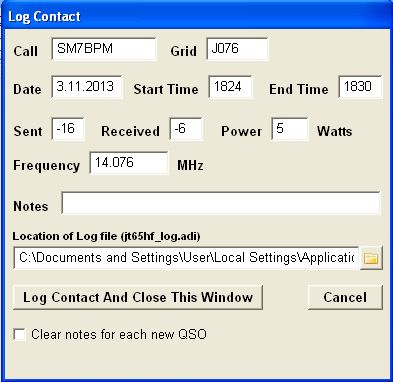The image size is (393, 382).
Task: Click the Log Contact title bar text
Action: click(44, 16)
